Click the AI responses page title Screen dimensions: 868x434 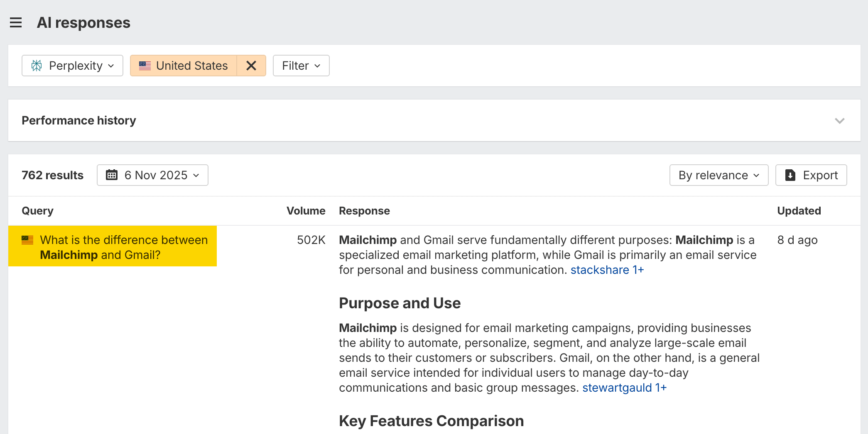click(x=83, y=23)
